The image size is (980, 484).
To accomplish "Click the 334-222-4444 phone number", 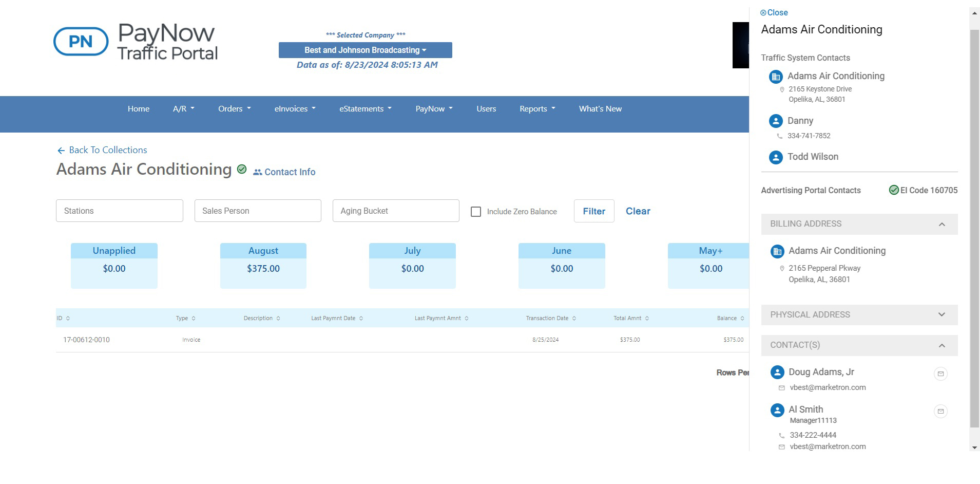I will click(x=813, y=435).
